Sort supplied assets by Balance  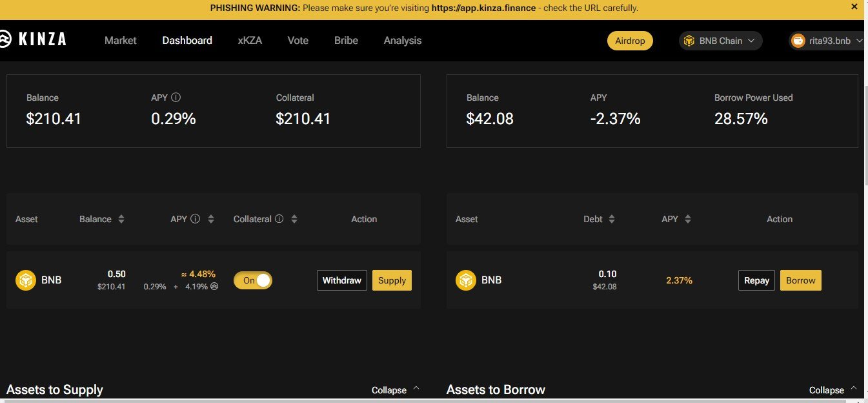[x=121, y=219]
